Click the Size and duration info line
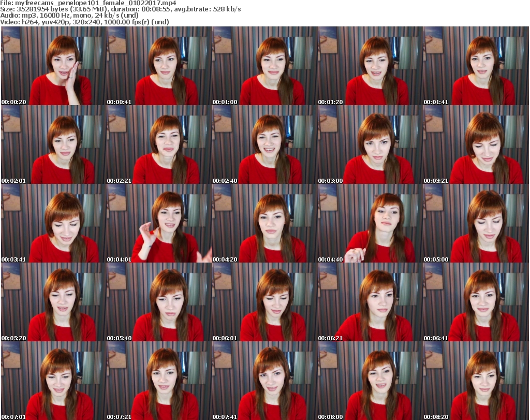This screenshot has height=420, width=530. [x=121, y=9]
